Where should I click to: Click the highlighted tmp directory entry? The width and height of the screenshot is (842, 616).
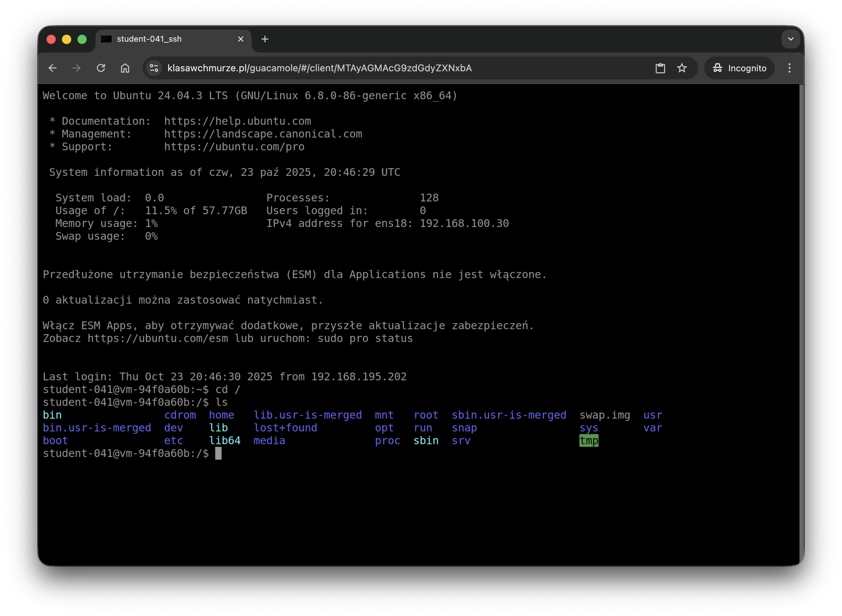pyautogui.click(x=588, y=441)
